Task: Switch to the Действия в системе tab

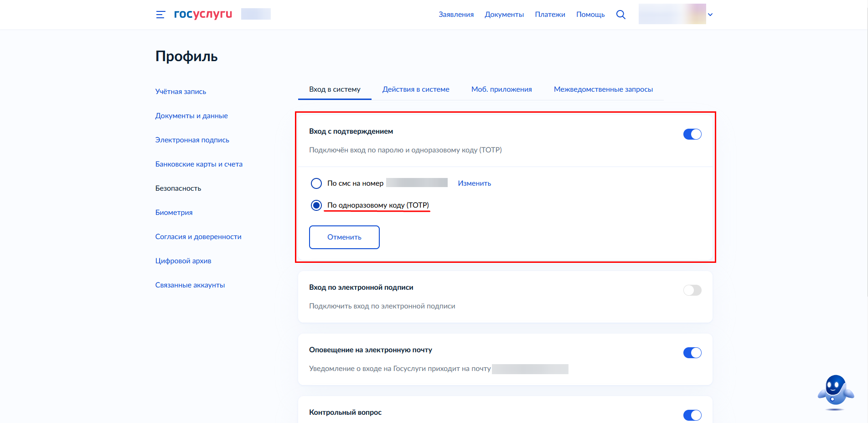Action: [415, 89]
